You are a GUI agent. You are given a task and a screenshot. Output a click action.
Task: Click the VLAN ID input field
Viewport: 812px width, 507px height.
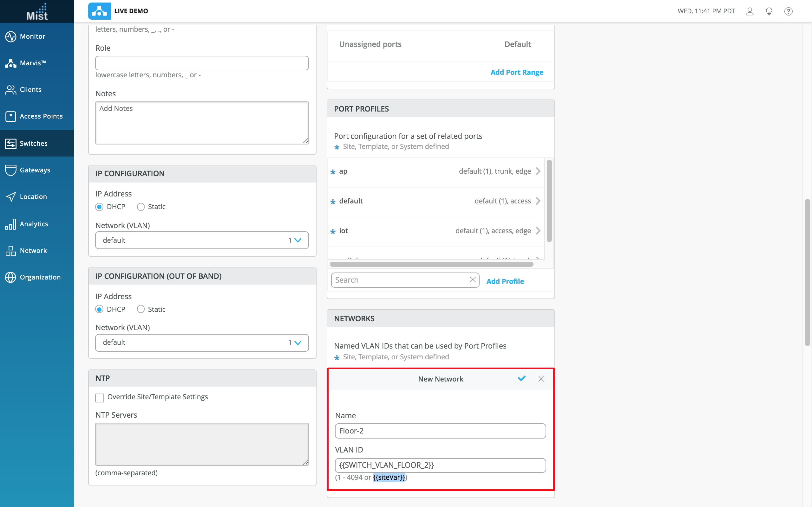point(440,465)
